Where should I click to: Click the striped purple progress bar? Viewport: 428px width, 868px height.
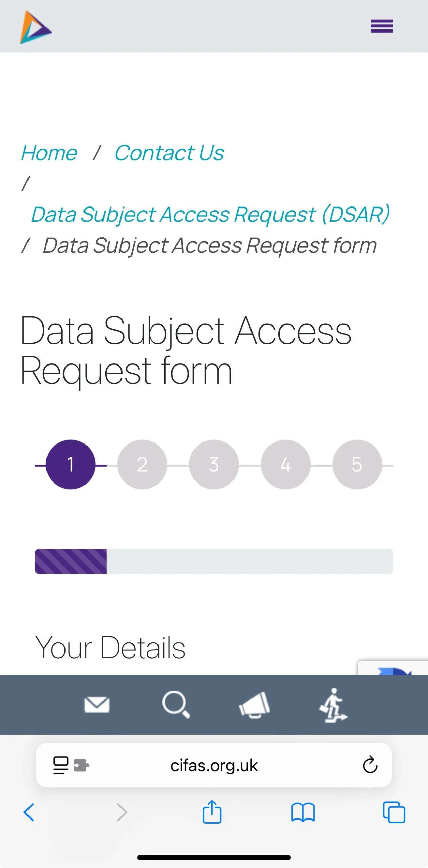click(71, 561)
